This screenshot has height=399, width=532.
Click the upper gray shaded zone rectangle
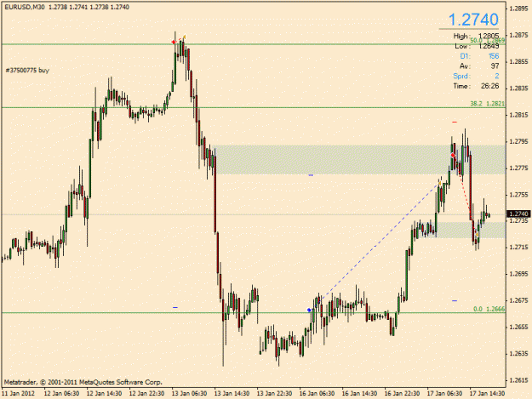360,160
